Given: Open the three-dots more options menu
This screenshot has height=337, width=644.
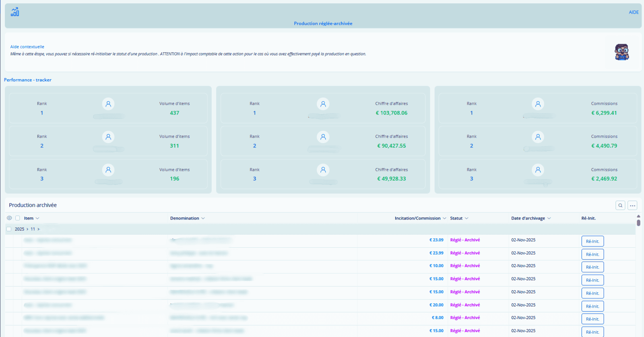Looking at the screenshot, I should (x=632, y=205).
